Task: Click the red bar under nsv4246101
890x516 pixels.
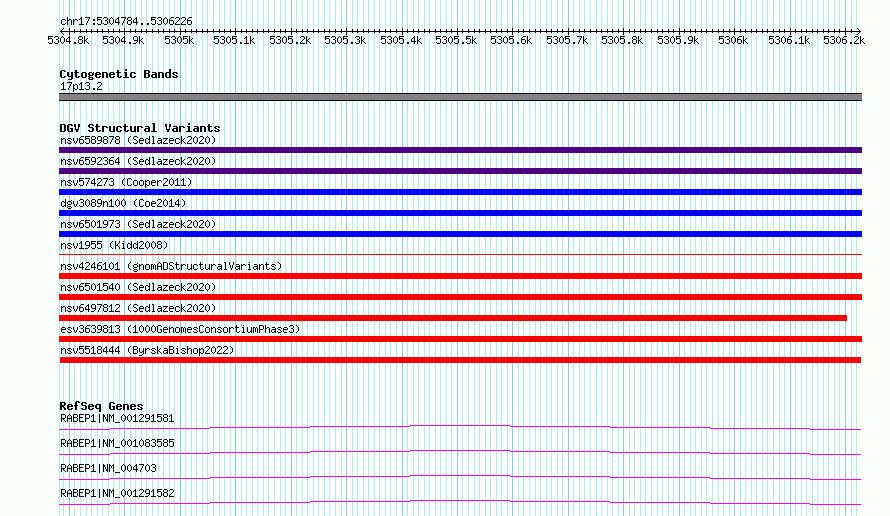Action: click(x=460, y=276)
